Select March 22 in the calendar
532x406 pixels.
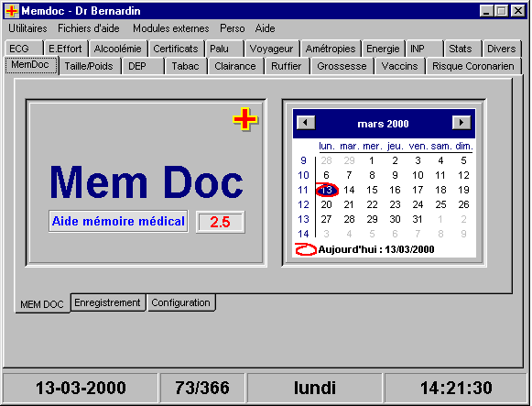(x=372, y=204)
